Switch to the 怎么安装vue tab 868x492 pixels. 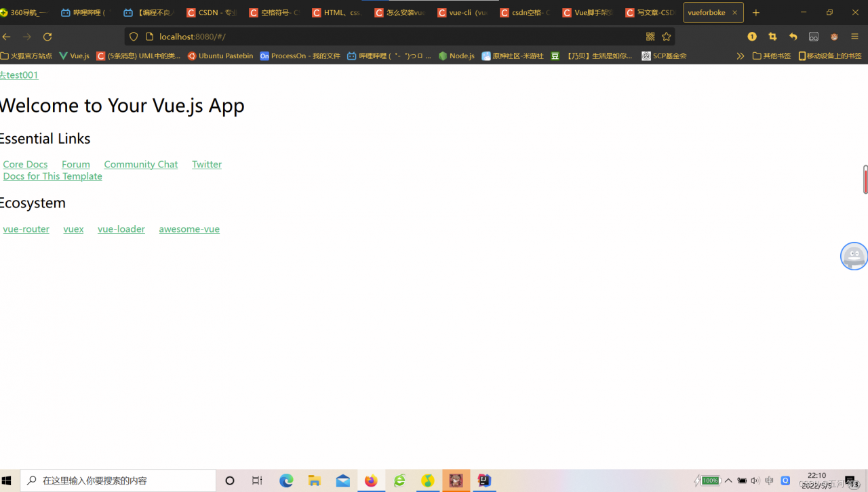pyautogui.click(x=399, y=12)
